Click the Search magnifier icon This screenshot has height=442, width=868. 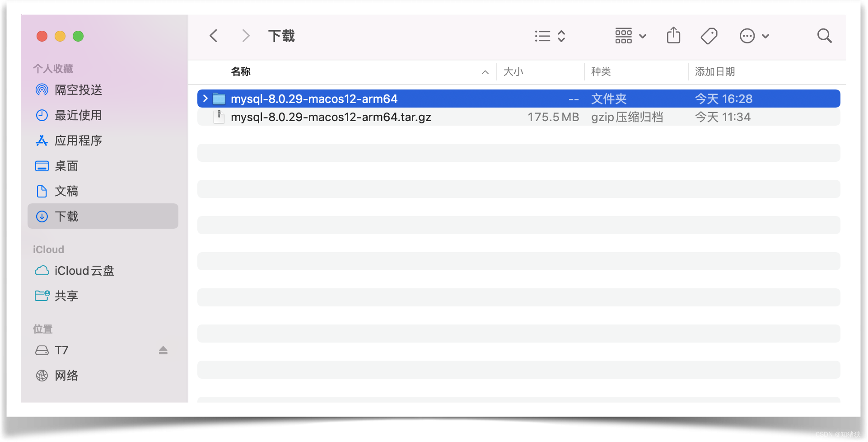click(824, 36)
